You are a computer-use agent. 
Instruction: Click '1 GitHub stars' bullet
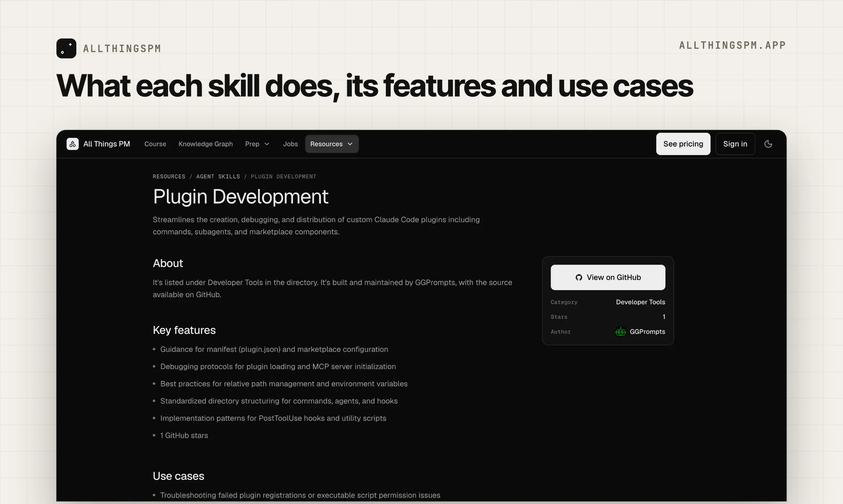tap(184, 435)
